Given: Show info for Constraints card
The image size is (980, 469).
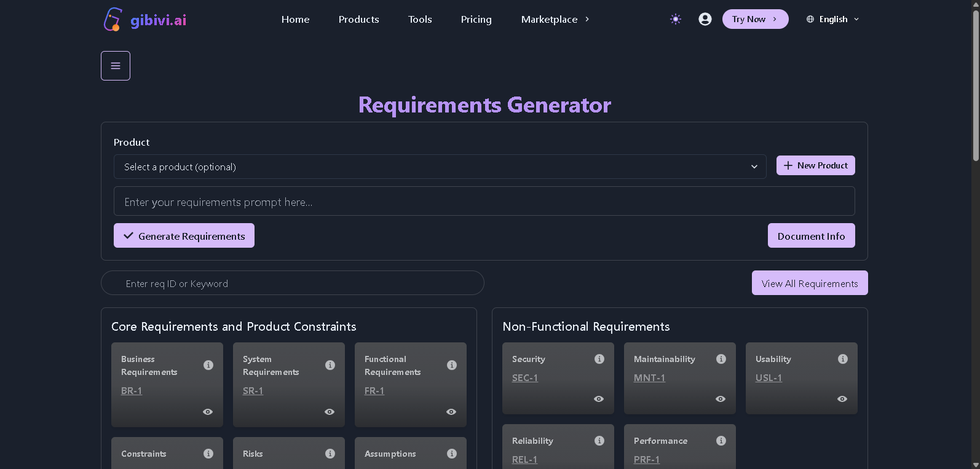Looking at the screenshot, I should point(208,454).
